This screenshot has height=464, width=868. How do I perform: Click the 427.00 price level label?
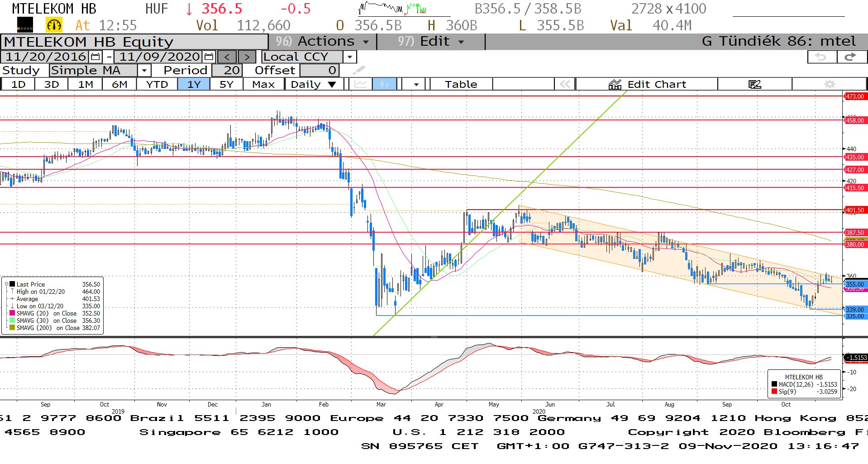pyautogui.click(x=855, y=170)
